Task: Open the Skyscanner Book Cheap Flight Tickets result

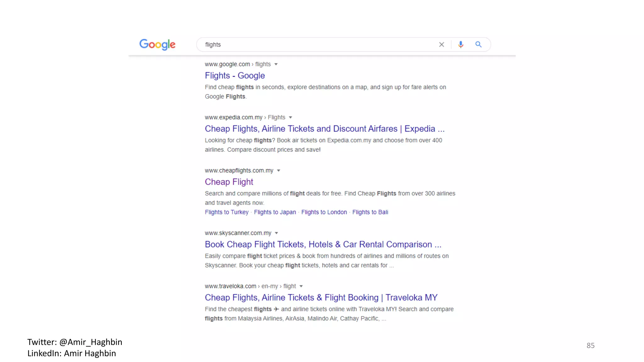Action: tap(323, 244)
